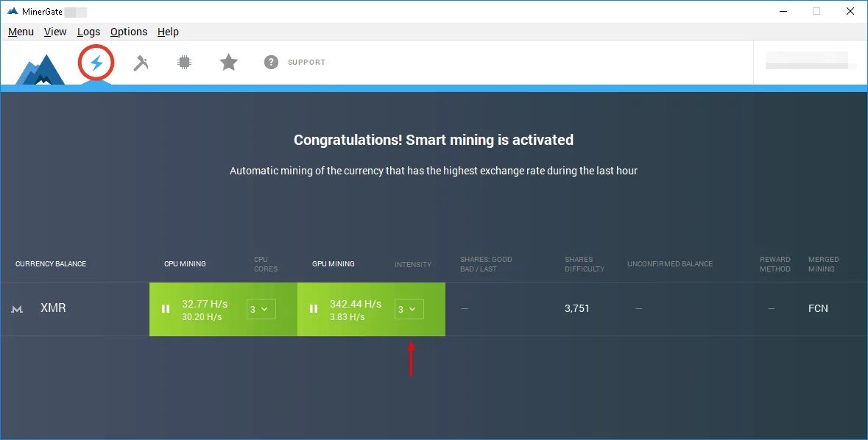Click the blurred account name area
Image resolution: width=868 pixels, height=440 pixels.
(x=807, y=60)
